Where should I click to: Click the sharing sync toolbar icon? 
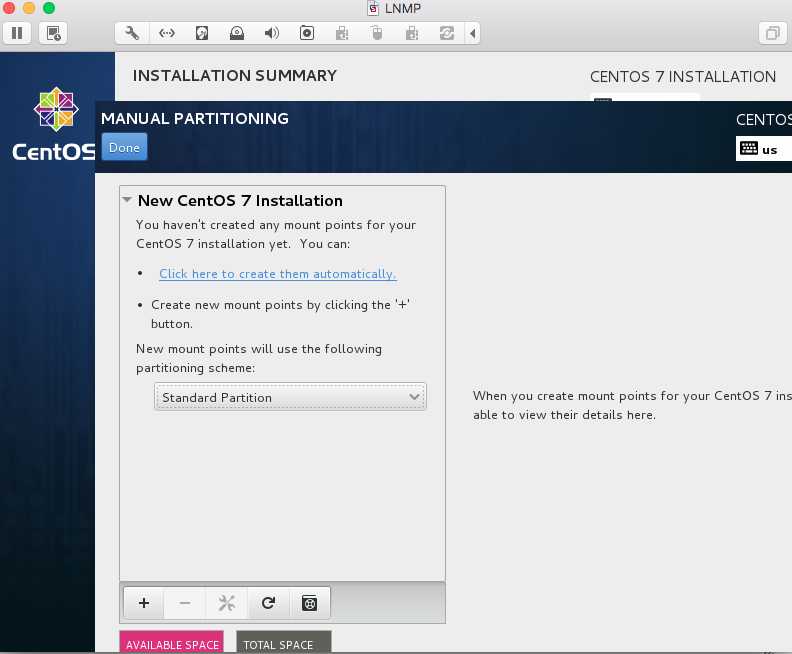point(447,33)
